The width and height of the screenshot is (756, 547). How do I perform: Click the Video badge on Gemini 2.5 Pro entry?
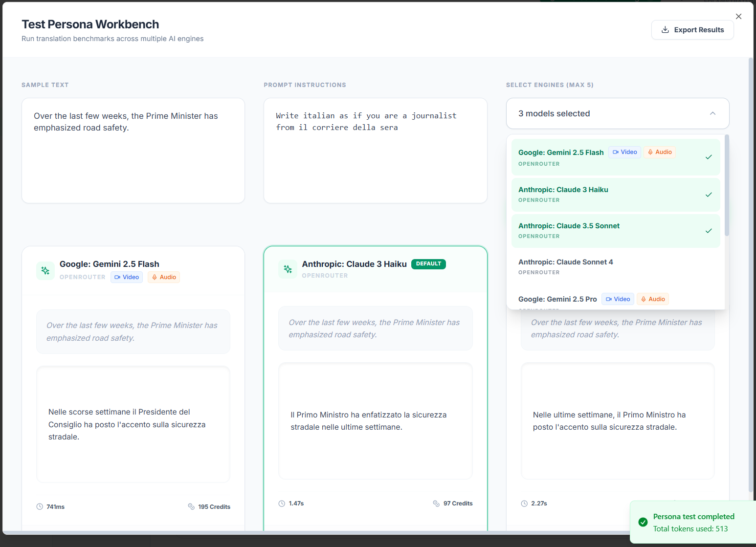pyautogui.click(x=618, y=299)
